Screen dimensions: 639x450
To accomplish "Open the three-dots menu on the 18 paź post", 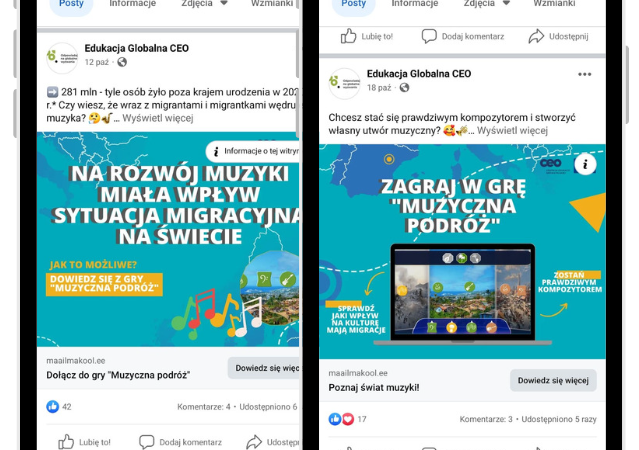I will [584, 74].
